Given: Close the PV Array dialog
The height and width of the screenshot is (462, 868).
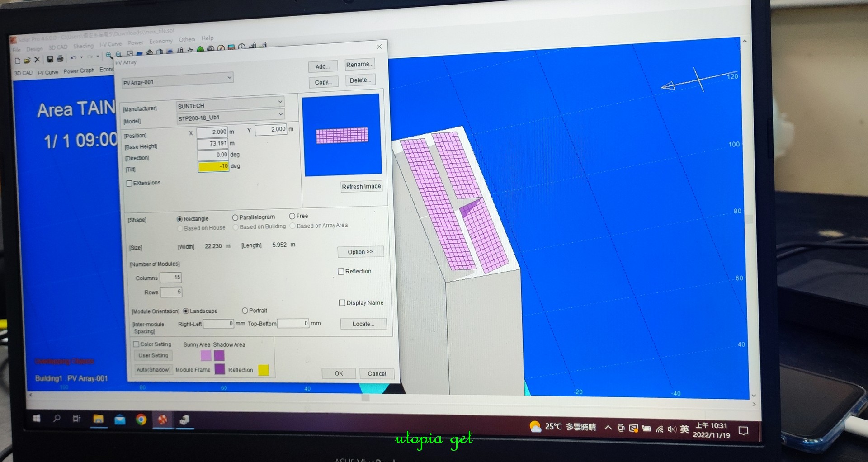Looking at the screenshot, I should (379, 46).
